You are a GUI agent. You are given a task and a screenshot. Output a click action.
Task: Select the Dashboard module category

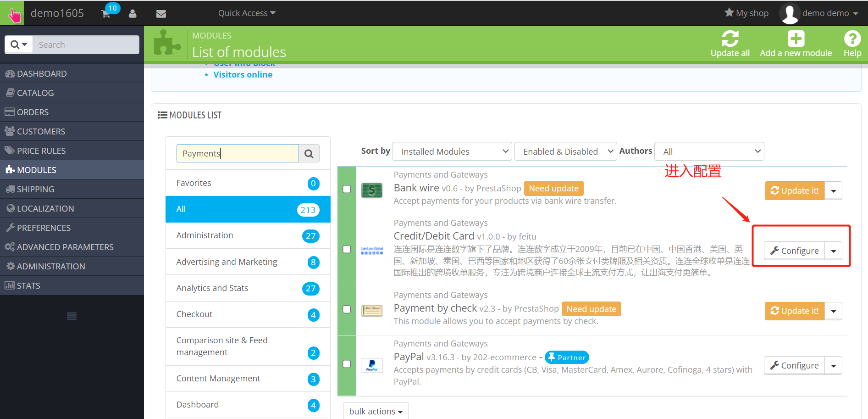248,405
